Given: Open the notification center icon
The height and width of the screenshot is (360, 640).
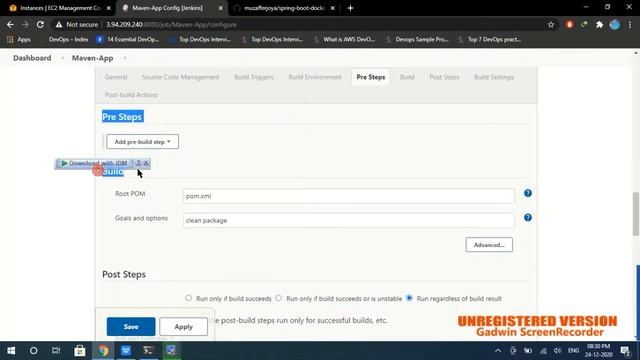Looking at the screenshot, I should click(625, 351).
